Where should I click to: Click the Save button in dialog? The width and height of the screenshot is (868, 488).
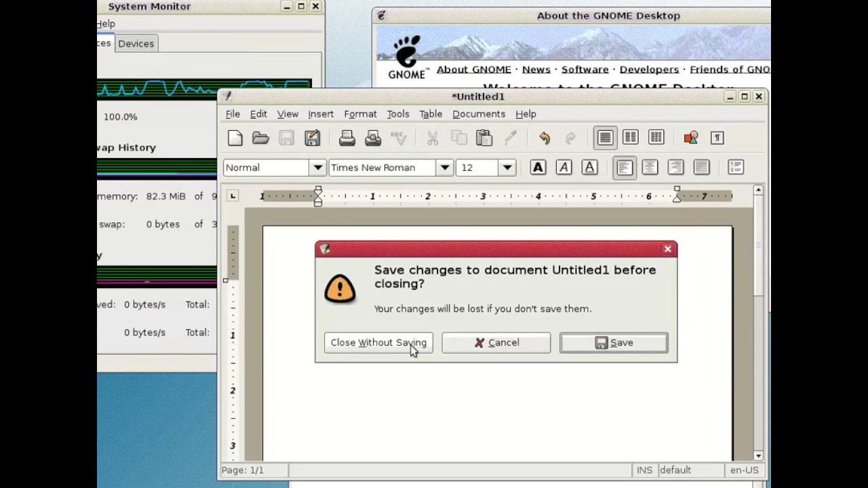(614, 342)
